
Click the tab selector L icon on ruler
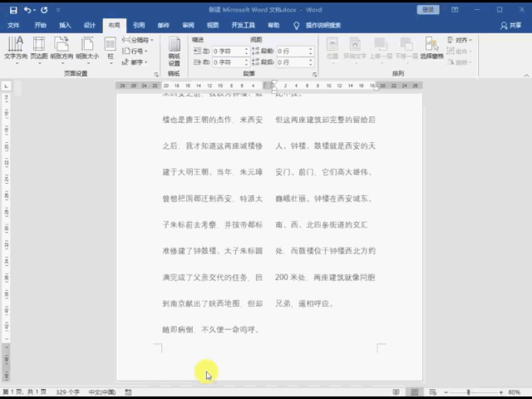tap(6, 86)
